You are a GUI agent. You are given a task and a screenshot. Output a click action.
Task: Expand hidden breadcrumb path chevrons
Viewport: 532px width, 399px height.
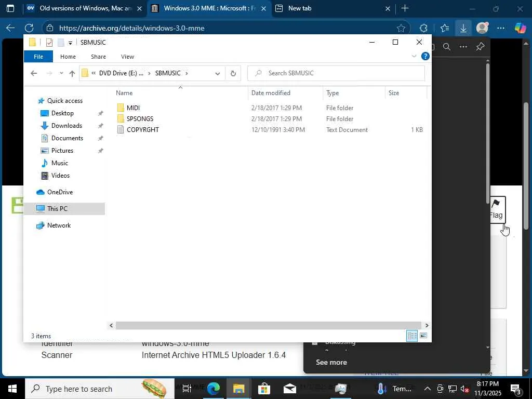click(x=94, y=73)
